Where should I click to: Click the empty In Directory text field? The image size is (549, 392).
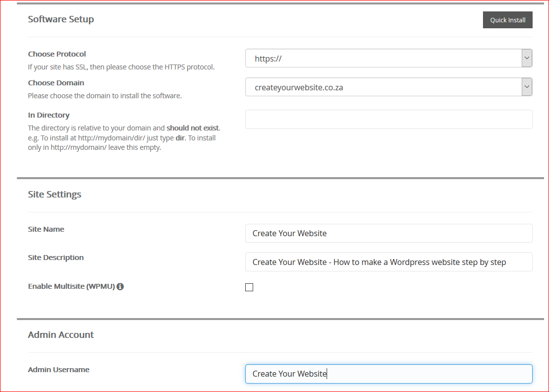click(x=388, y=120)
